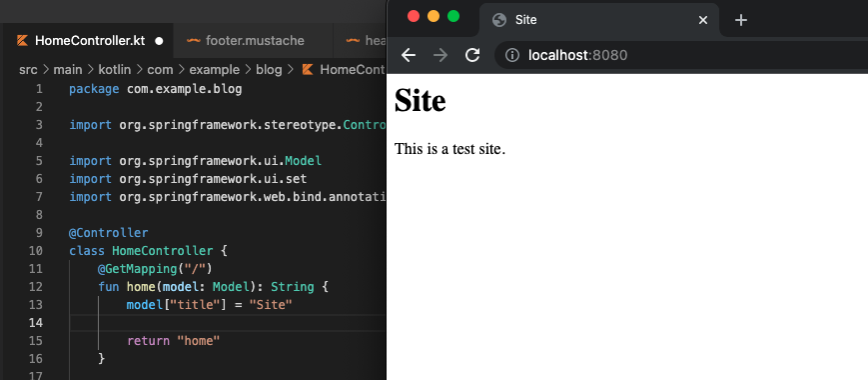Select the 'example' breadcrumb segment
Screen dimensions: 868x380
point(214,69)
